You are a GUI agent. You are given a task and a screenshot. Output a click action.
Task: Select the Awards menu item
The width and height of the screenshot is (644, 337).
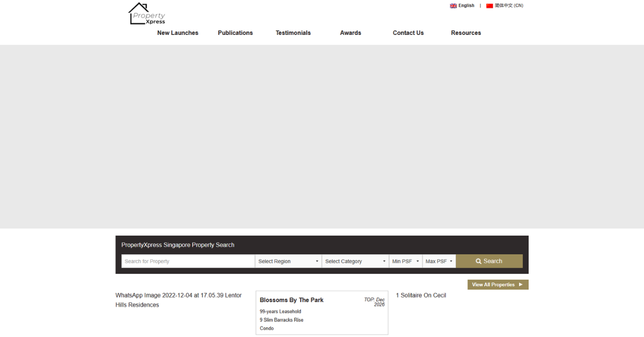click(350, 33)
